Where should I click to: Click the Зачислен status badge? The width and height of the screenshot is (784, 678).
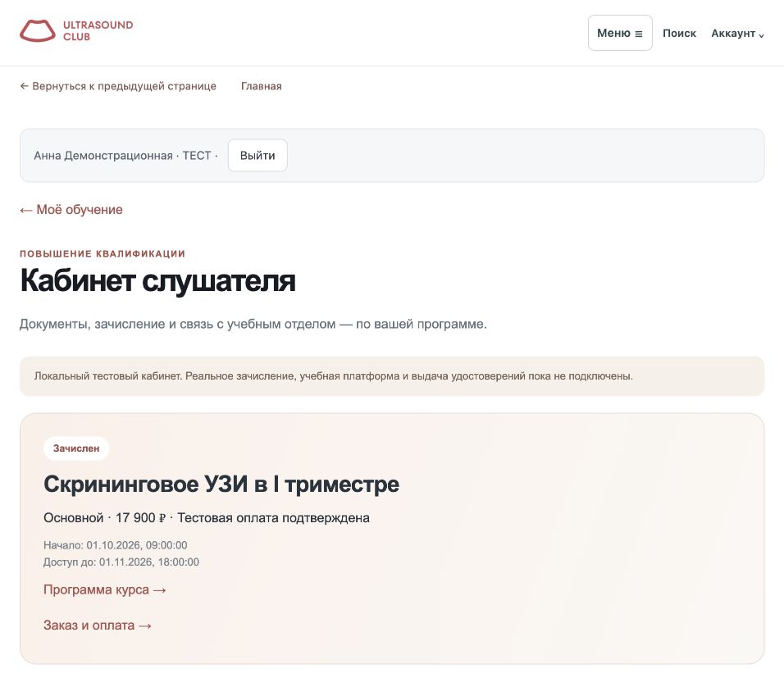tap(76, 448)
